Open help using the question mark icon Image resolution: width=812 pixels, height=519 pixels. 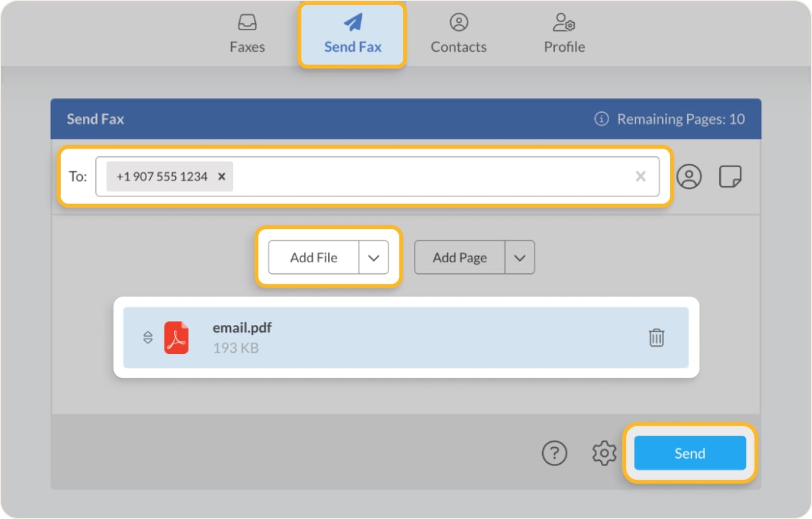point(555,453)
